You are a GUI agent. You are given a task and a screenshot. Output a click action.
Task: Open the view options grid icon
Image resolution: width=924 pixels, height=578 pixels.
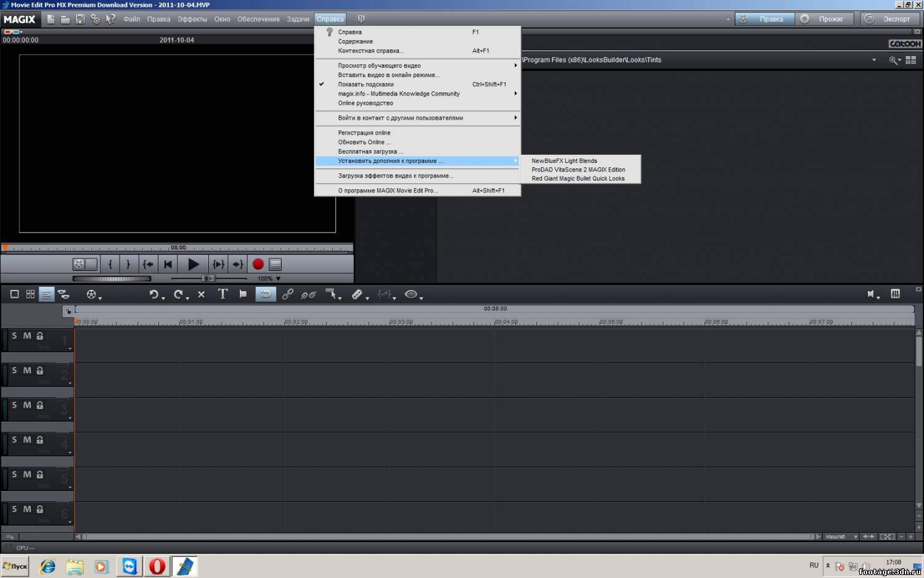click(910, 60)
